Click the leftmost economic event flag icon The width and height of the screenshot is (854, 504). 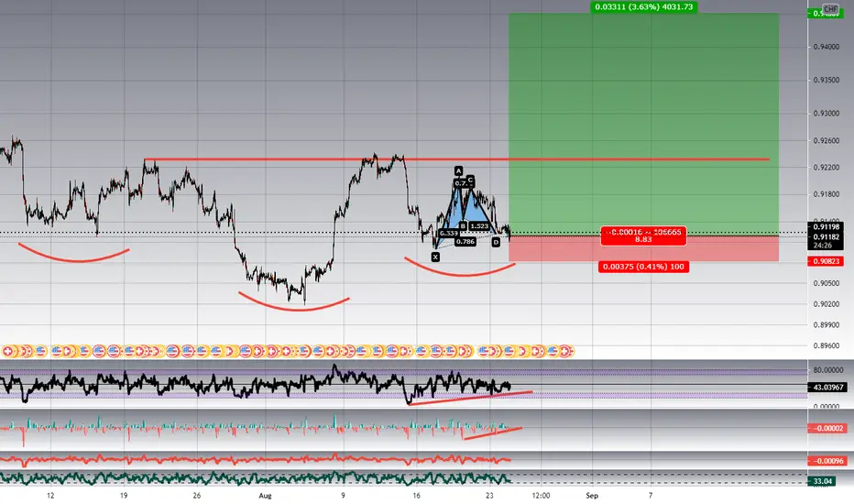pos(7,352)
